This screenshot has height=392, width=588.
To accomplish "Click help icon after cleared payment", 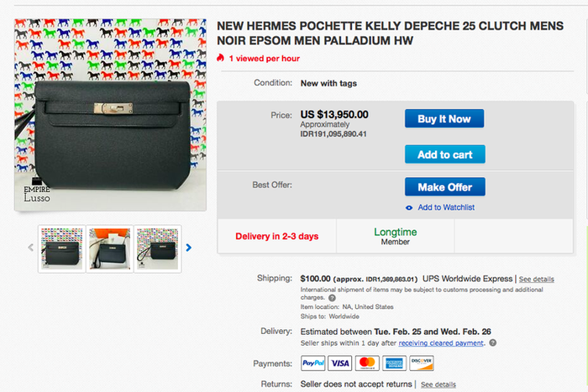I will click(492, 342).
